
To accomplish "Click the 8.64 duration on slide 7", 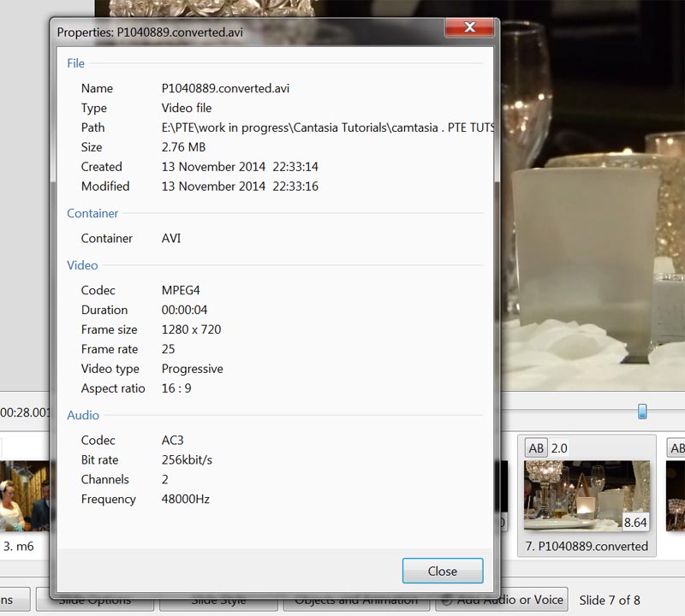I will [x=634, y=520].
